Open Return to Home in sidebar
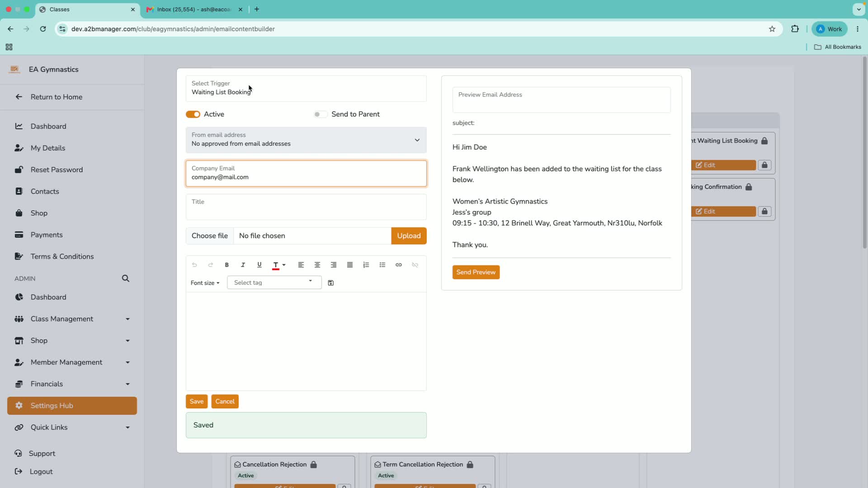 [57, 97]
